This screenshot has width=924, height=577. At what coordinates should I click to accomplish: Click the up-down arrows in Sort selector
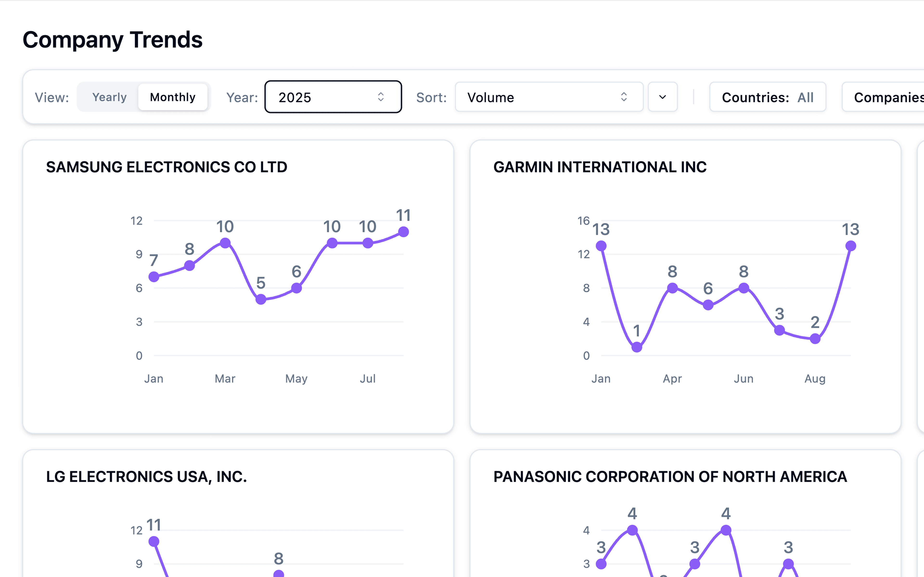coord(623,97)
